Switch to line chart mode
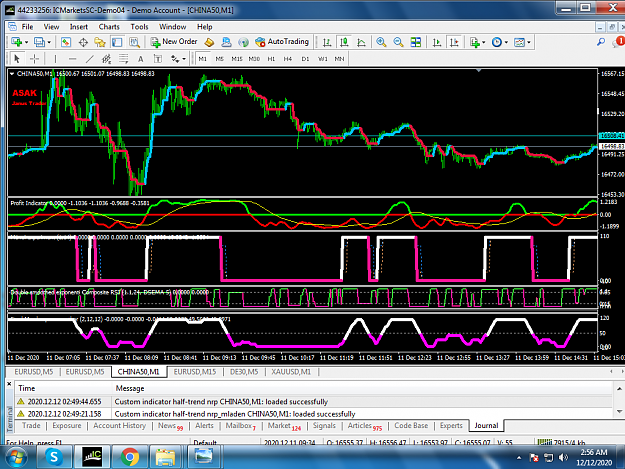The height and width of the screenshot is (469, 625). click(x=361, y=42)
